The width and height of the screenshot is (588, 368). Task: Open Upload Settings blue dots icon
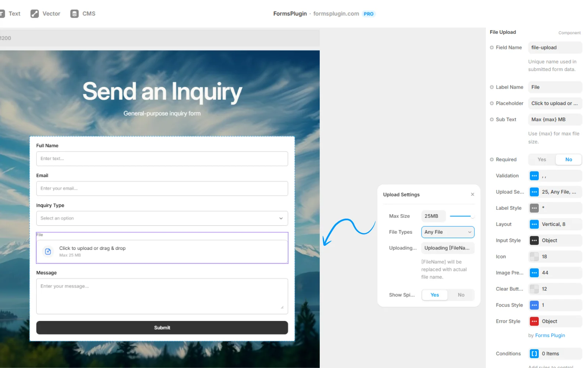click(534, 192)
